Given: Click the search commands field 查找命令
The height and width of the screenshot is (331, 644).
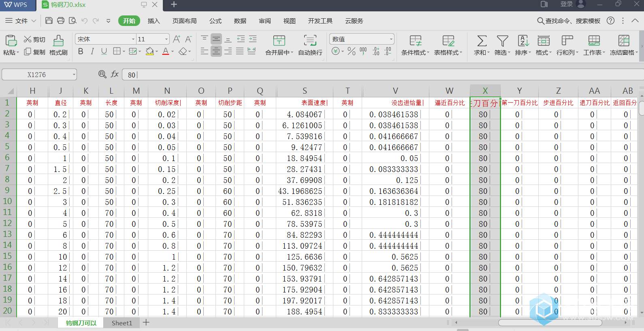Looking at the screenshot, I should tap(569, 21).
